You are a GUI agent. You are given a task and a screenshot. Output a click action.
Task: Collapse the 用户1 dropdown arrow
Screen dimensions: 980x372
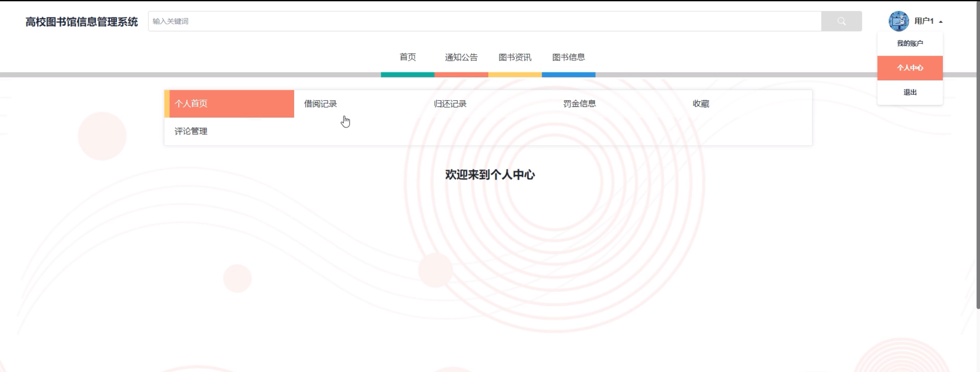(940, 22)
